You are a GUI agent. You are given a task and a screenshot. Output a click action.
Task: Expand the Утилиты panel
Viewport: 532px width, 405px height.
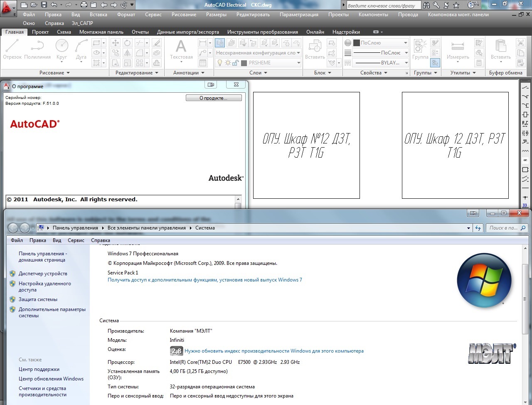click(x=463, y=73)
